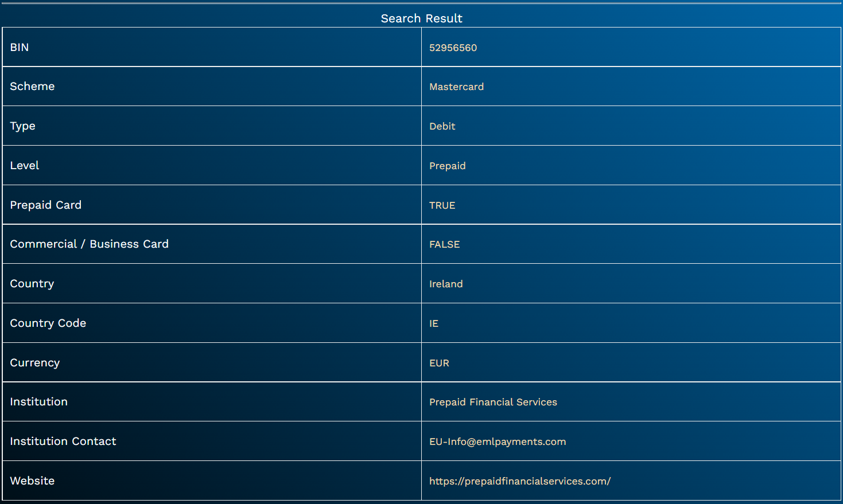Select Prepaid Financial Services institution value

click(x=493, y=402)
